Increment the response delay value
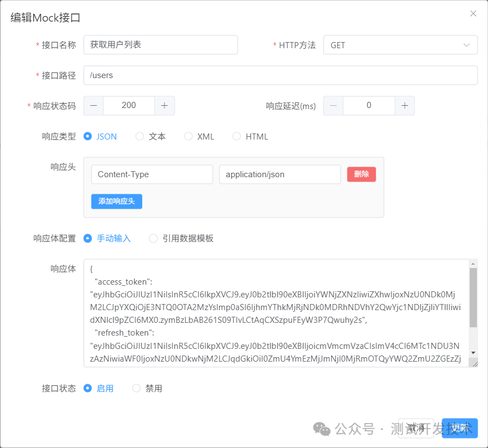The height and width of the screenshot is (448, 488). coord(404,105)
